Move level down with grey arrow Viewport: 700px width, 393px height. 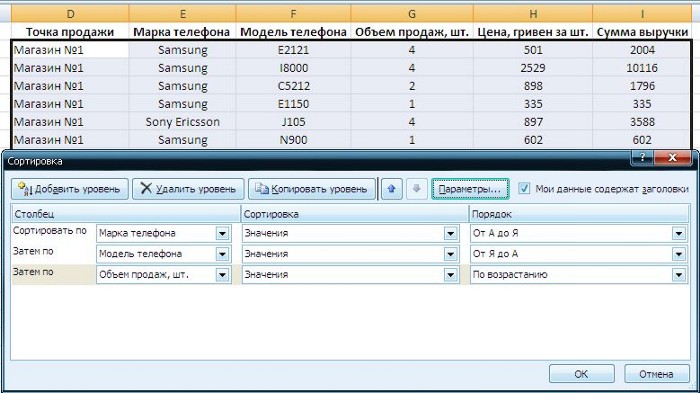[416, 189]
